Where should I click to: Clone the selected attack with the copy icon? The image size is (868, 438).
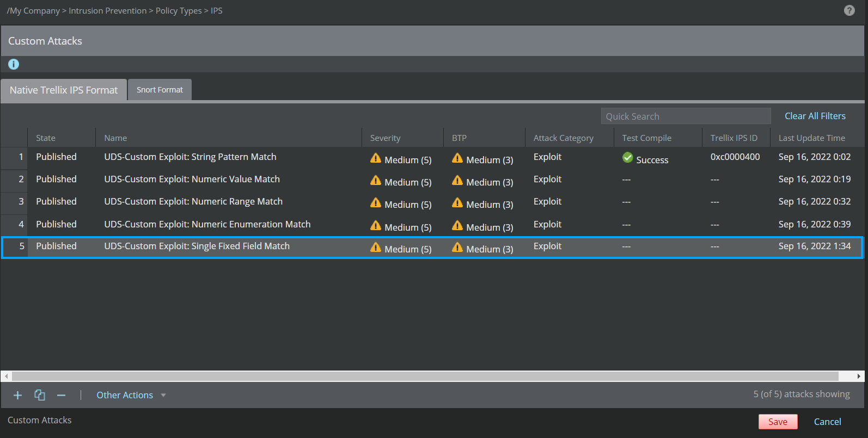coord(40,395)
